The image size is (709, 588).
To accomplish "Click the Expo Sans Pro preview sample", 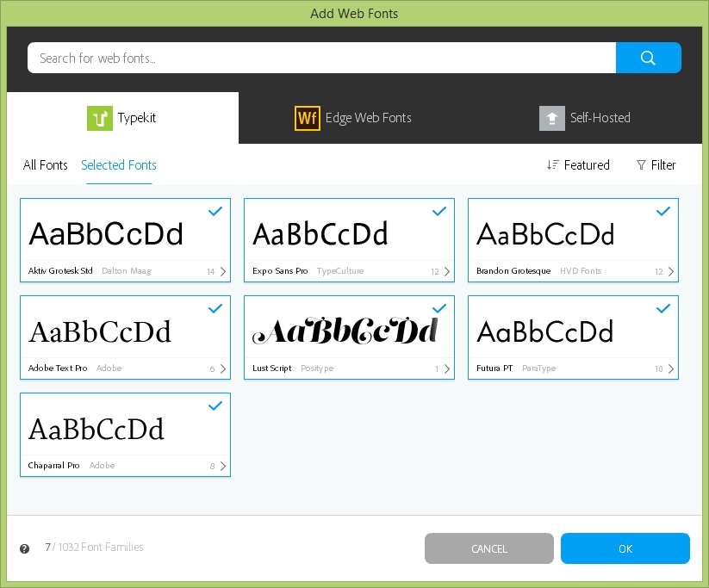I will [320, 234].
